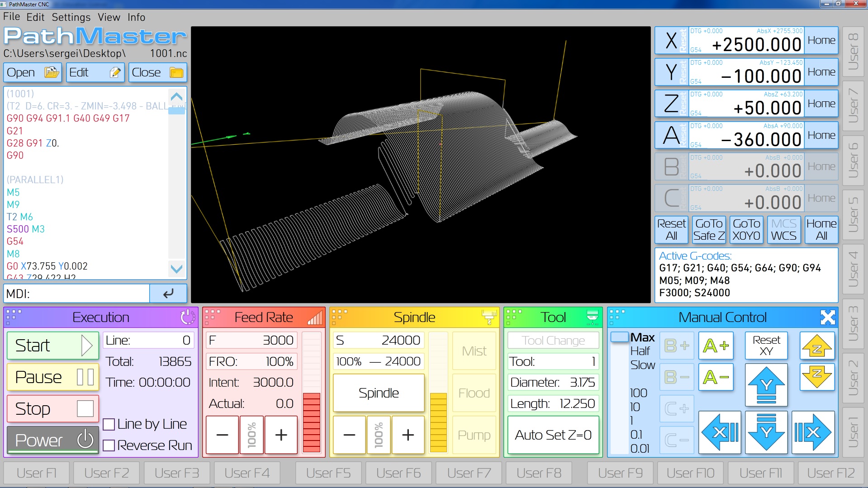Viewport: 868px width, 488px height.
Task: Click into the MDI input field
Action: (x=76, y=294)
